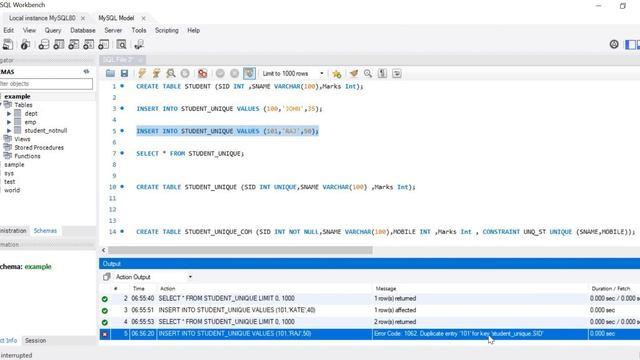Screen dimensions: 640x360
Task: Beautify the query with the broom icon
Action: pos(354,73)
